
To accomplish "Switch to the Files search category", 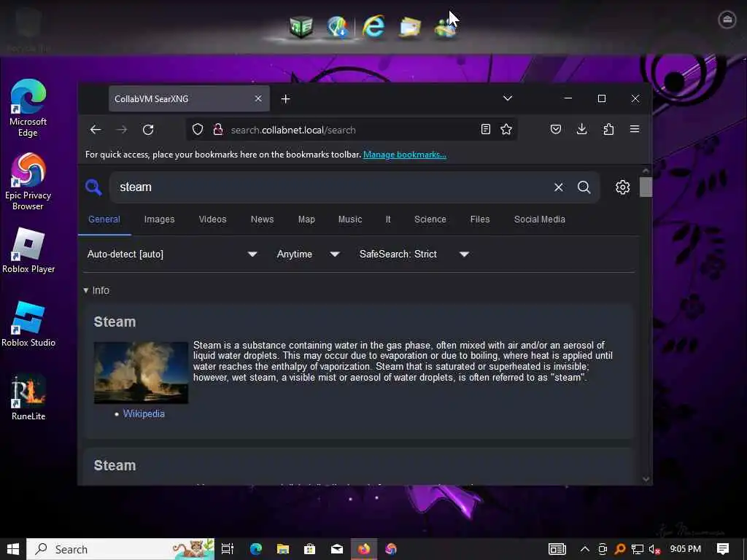I will point(480,219).
